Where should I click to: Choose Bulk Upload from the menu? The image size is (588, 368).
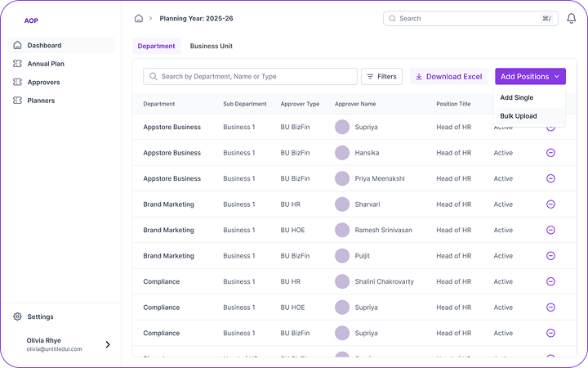519,116
